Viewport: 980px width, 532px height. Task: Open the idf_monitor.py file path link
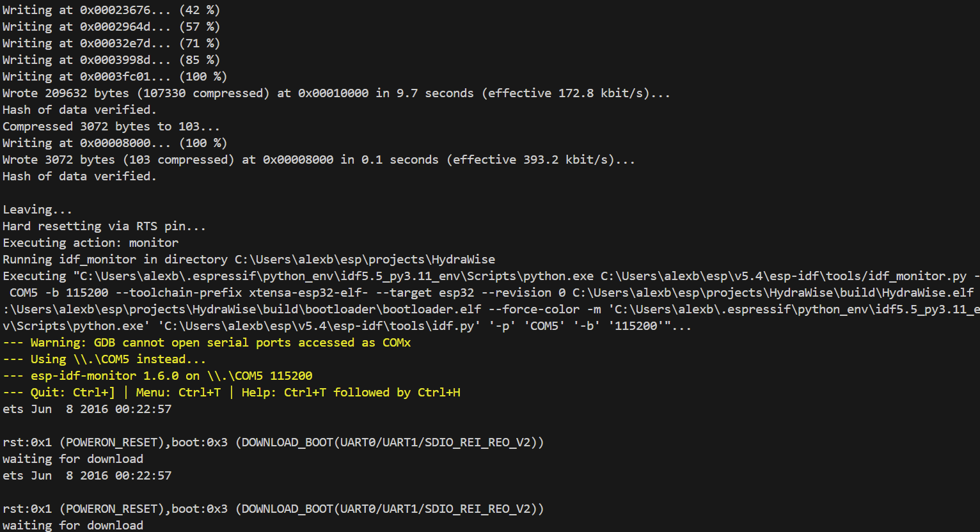click(783, 276)
